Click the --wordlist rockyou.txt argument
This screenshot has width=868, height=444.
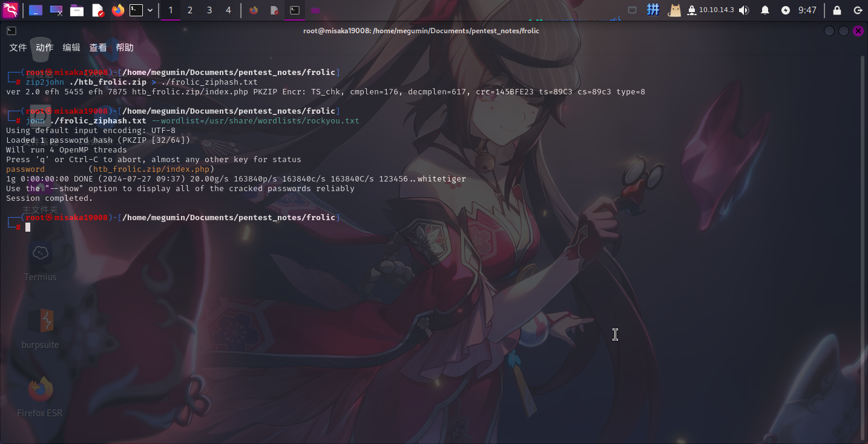tap(255, 121)
